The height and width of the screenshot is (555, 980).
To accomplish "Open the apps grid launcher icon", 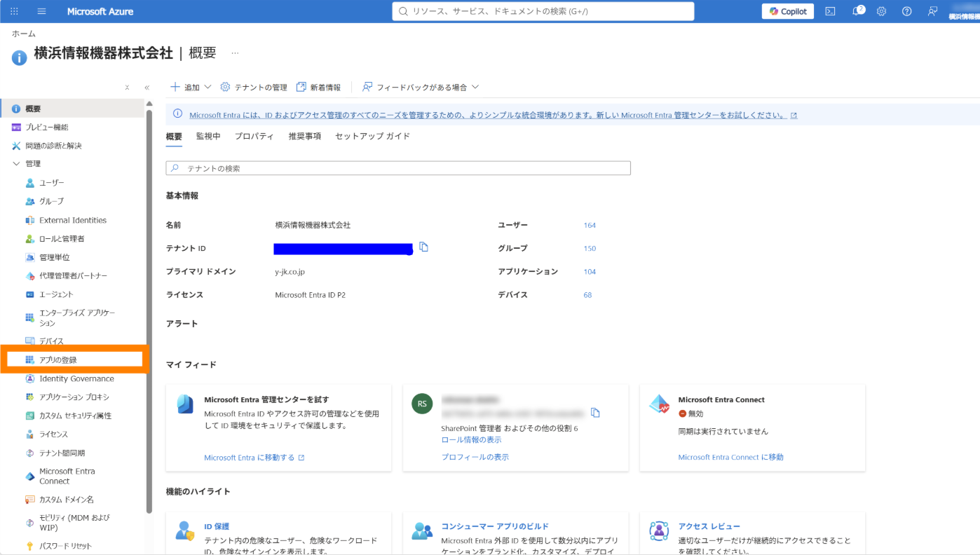I will pyautogui.click(x=14, y=11).
